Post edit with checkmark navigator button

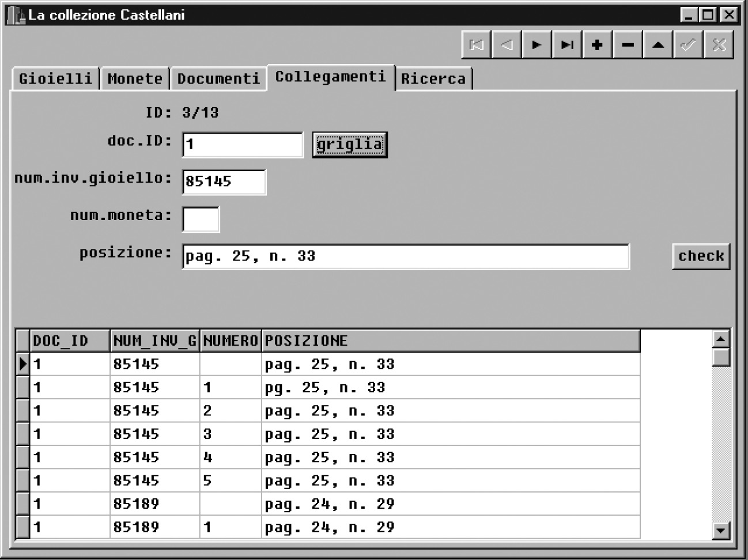click(x=688, y=45)
